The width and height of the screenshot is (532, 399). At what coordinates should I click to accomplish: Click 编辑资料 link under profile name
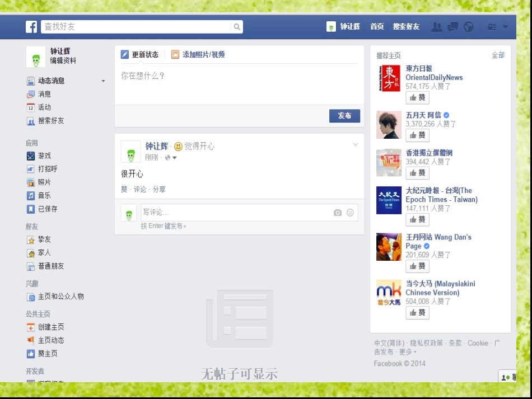[63, 60]
